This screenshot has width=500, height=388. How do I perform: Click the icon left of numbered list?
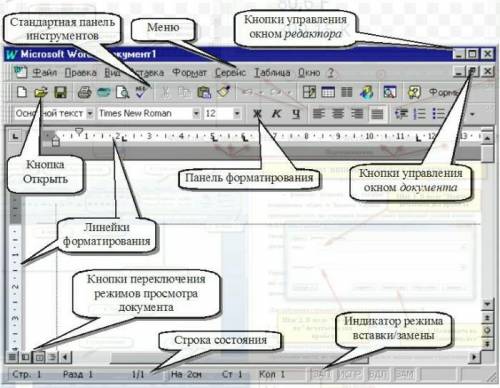[401, 114]
